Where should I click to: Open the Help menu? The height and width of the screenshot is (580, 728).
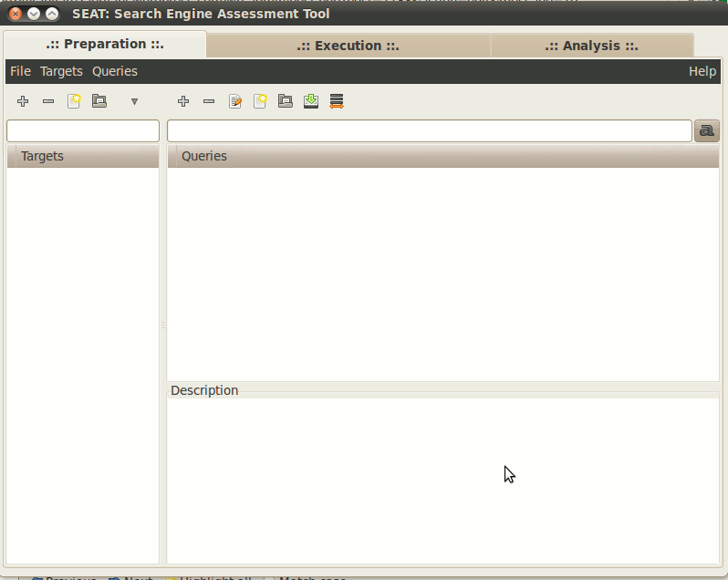(702, 71)
